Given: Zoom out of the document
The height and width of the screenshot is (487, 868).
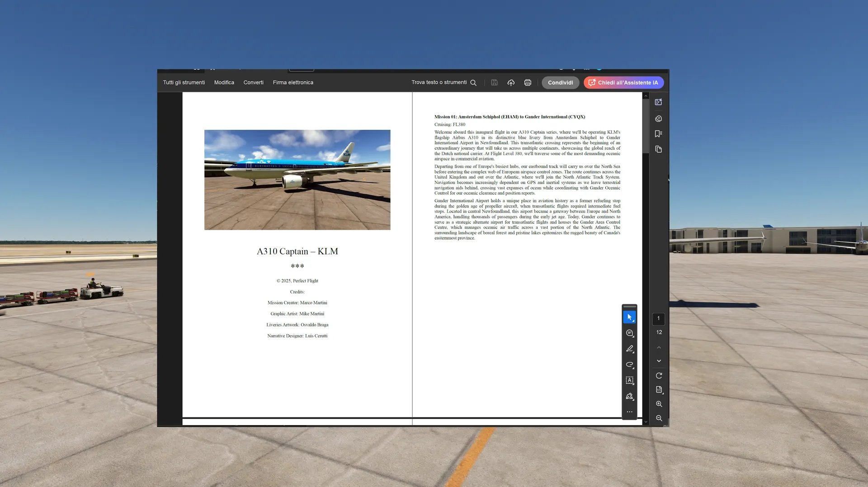Looking at the screenshot, I should (x=659, y=418).
